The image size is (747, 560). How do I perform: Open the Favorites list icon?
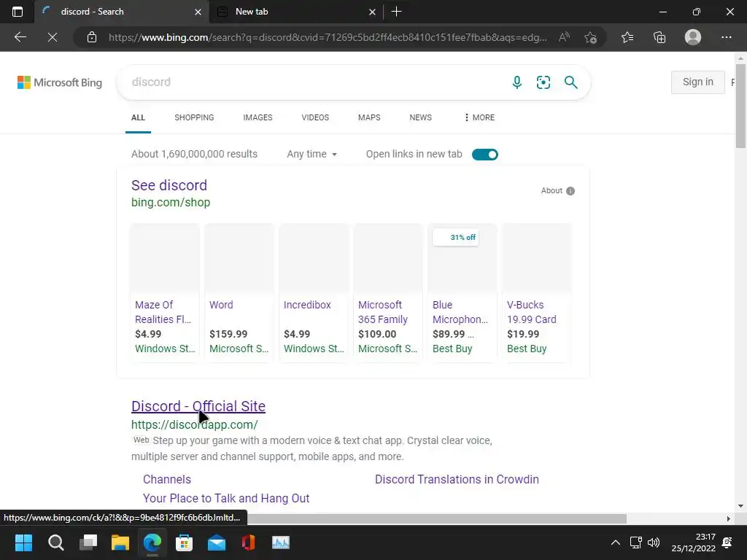tap(627, 37)
